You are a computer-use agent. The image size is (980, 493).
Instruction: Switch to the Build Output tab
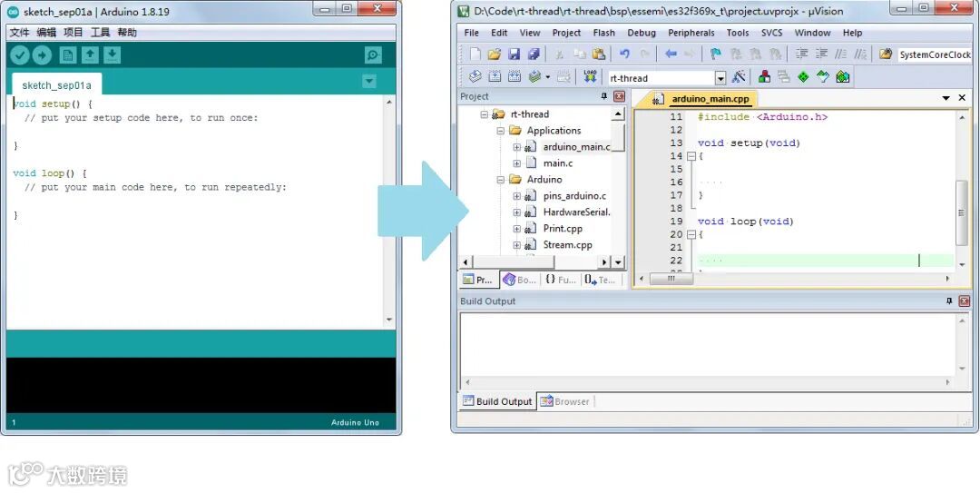tap(497, 401)
